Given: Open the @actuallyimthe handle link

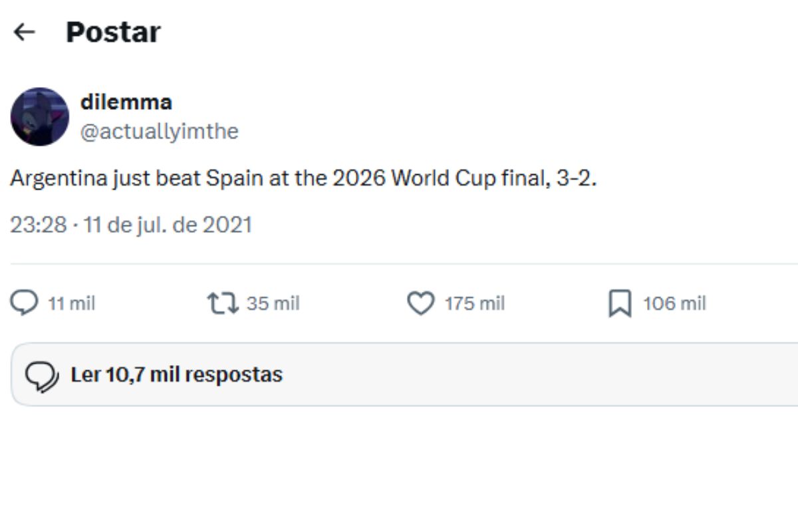Looking at the screenshot, I should coord(159,131).
